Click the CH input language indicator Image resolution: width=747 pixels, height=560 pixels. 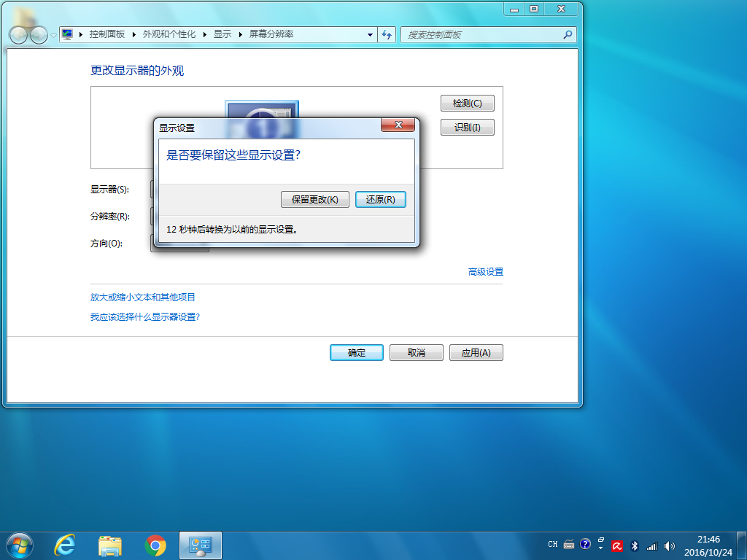[553, 544]
